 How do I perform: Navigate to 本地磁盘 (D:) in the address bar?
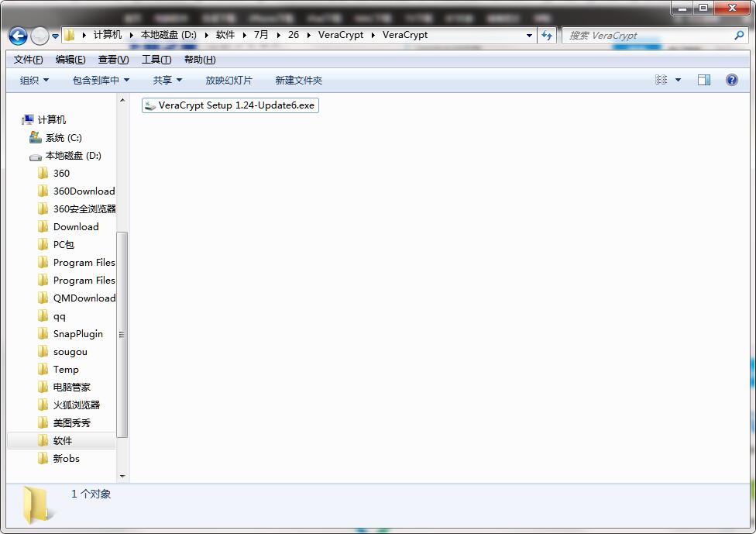pyautogui.click(x=168, y=35)
